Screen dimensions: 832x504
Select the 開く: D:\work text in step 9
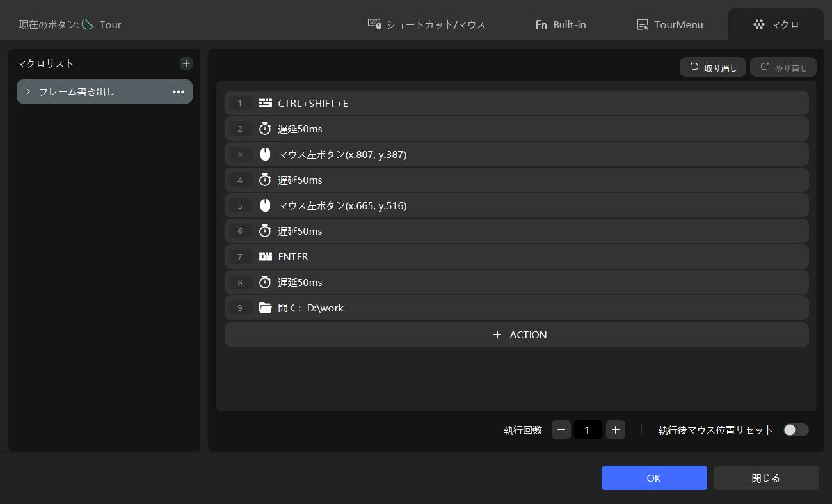311,308
